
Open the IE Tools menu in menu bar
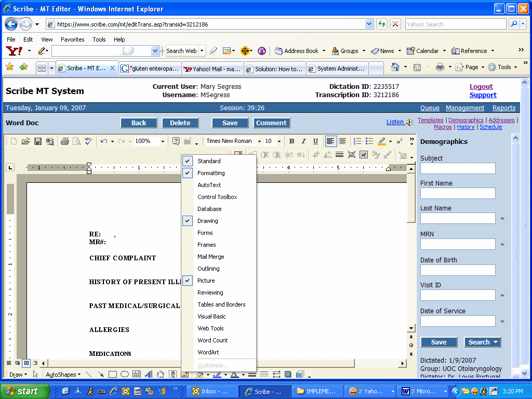(99, 39)
